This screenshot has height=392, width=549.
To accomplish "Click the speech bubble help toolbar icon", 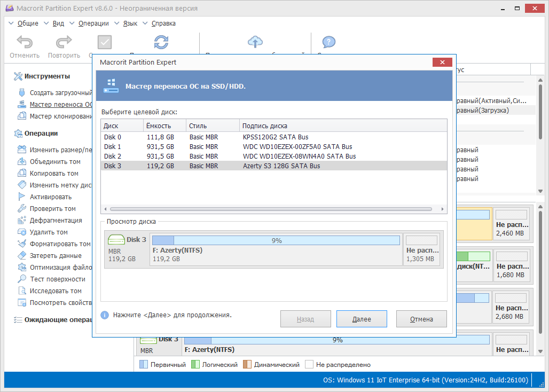I will tap(329, 42).
